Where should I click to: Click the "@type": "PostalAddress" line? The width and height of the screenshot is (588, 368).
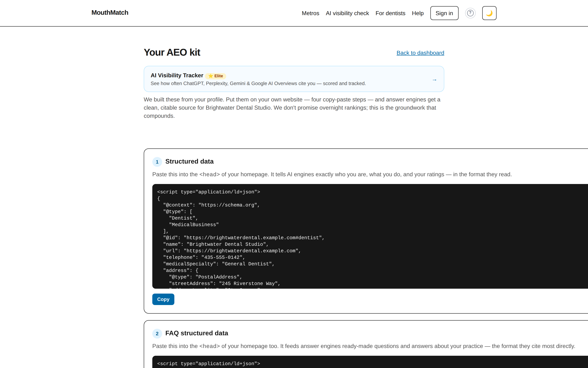tap(206, 277)
